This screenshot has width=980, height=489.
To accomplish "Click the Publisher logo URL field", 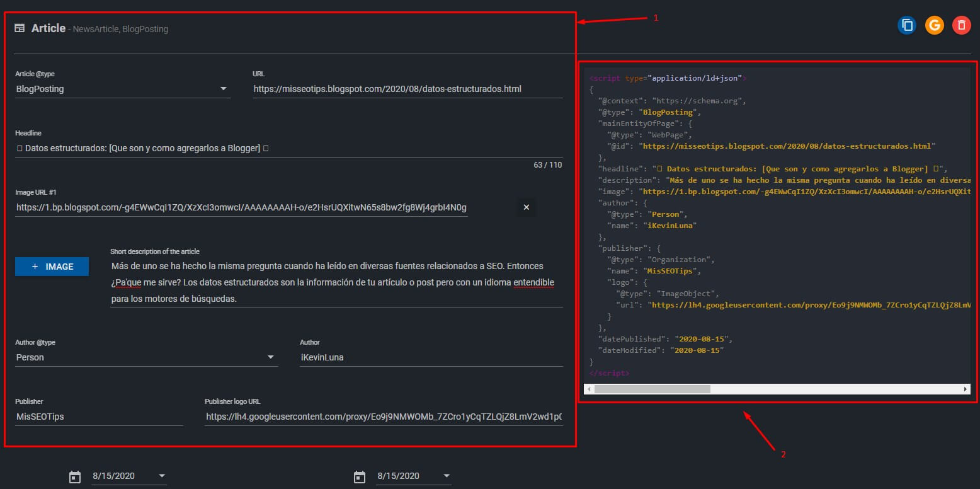I will tap(384, 417).
